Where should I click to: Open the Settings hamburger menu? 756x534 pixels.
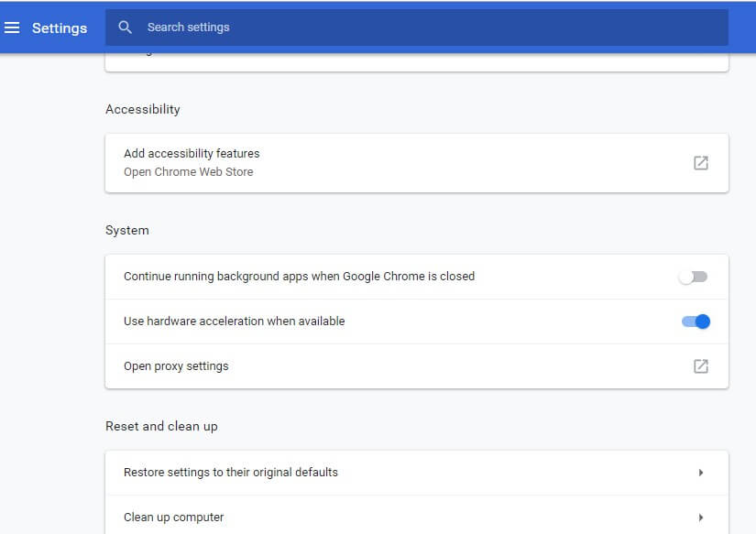coord(12,27)
